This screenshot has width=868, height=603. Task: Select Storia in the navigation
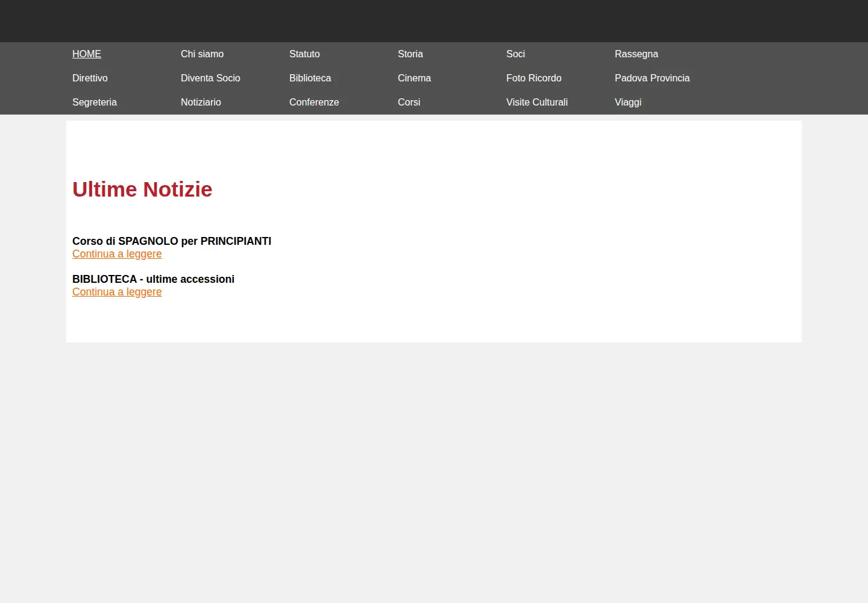pyautogui.click(x=410, y=54)
